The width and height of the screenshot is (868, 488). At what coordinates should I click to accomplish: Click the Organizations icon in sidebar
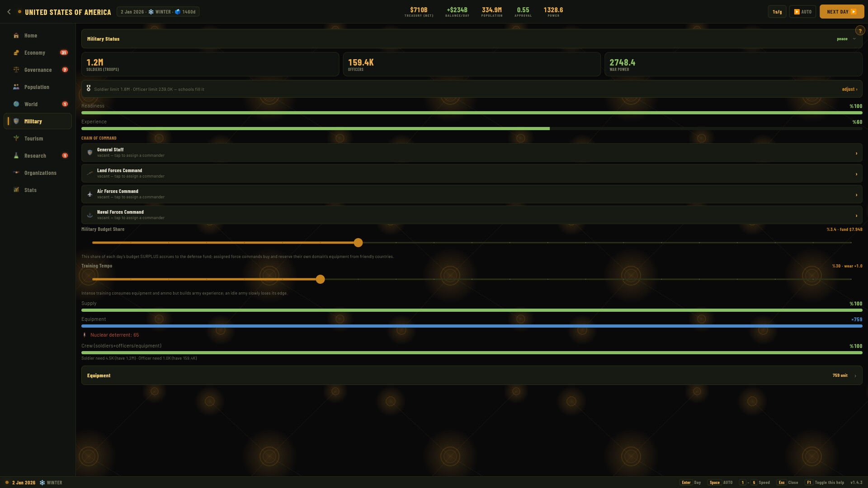pos(16,173)
